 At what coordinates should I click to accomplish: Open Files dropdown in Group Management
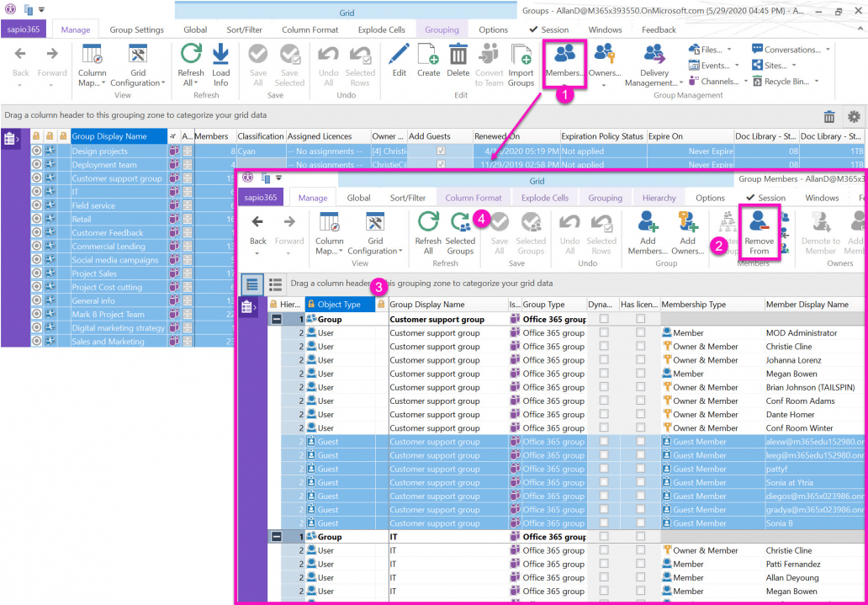tap(710, 50)
